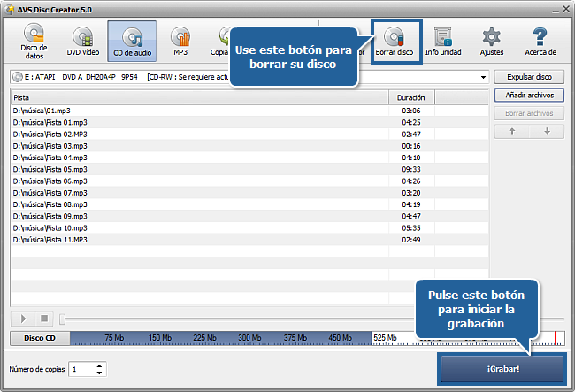Screen dimensions: 575x392
Task: Click the Borrar archivos button
Action: [529, 113]
